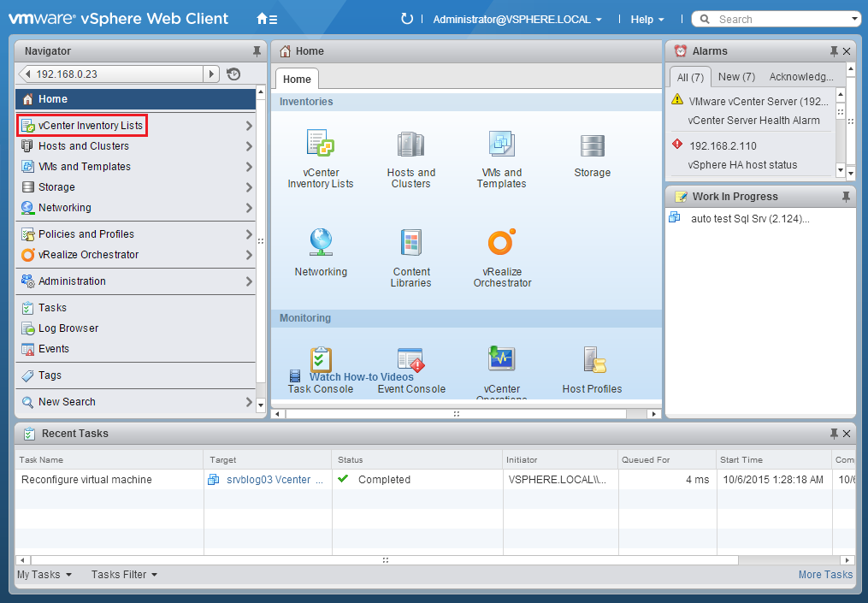The image size is (868, 603).
Task: Click the refresh icon in the header
Action: click(x=407, y=19)
